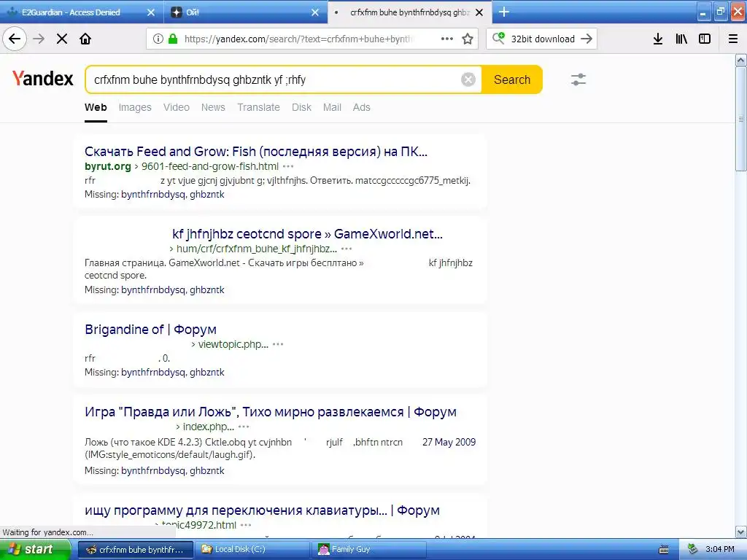Open a new browser tab with plus
The image size is (747, 560).
504,12
